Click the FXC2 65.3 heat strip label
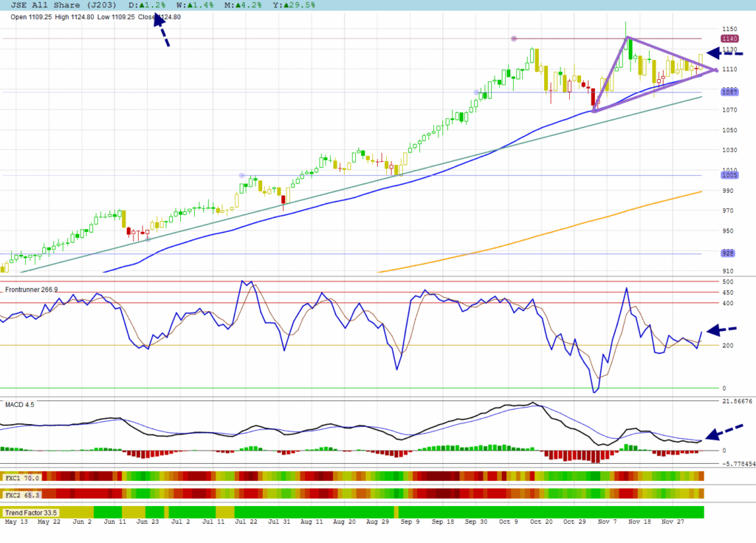 [x=21, y=493]
